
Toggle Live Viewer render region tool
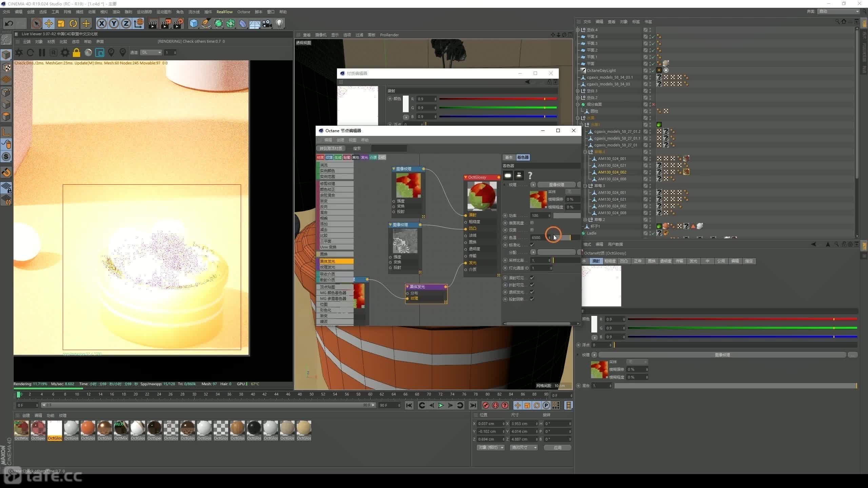[100, 53]
